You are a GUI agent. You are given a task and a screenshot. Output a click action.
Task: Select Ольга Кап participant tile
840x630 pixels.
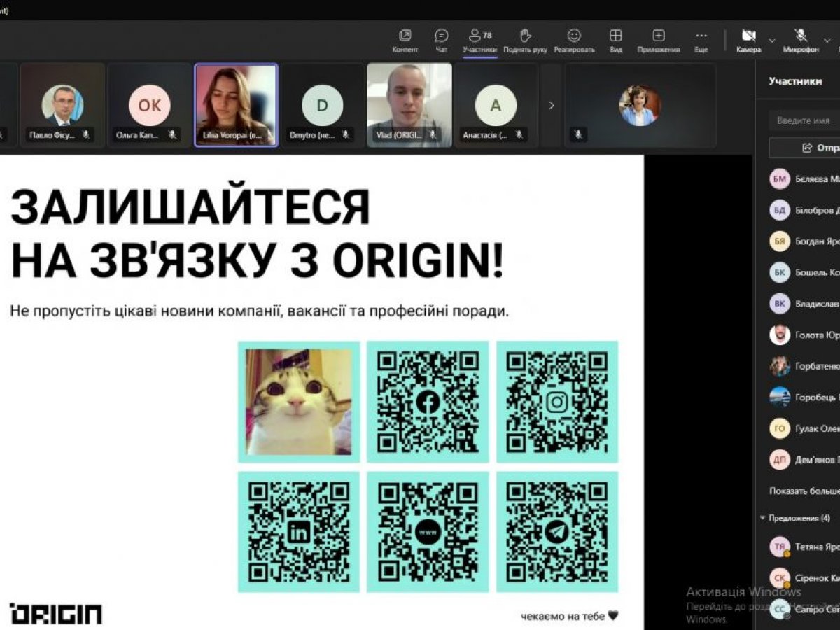pyautogui.click(x=149, y=106)
